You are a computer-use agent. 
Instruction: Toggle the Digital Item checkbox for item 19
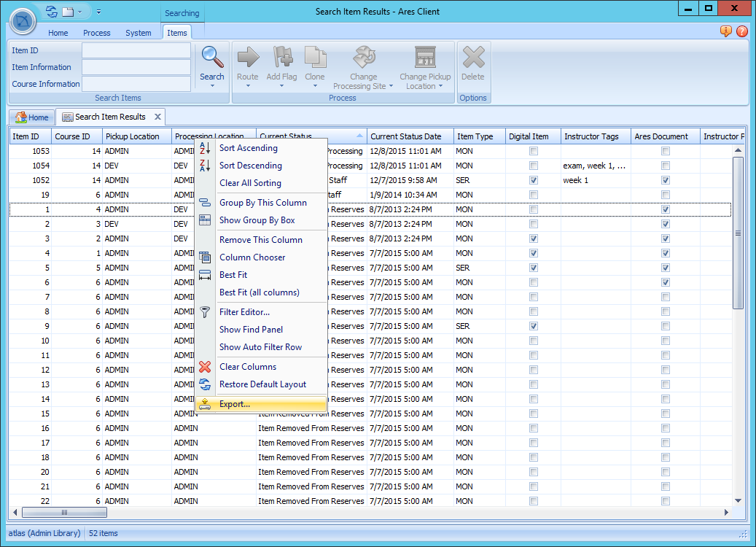(533, 195)
